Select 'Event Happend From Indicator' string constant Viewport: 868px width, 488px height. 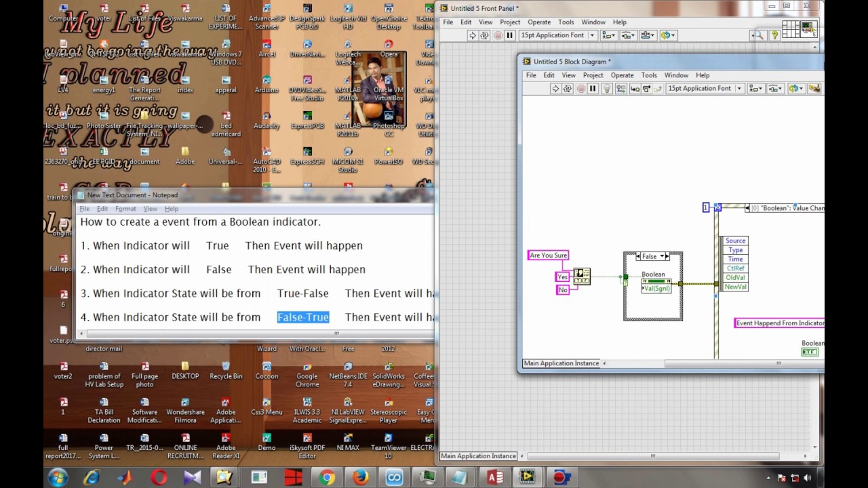point(780,323)
